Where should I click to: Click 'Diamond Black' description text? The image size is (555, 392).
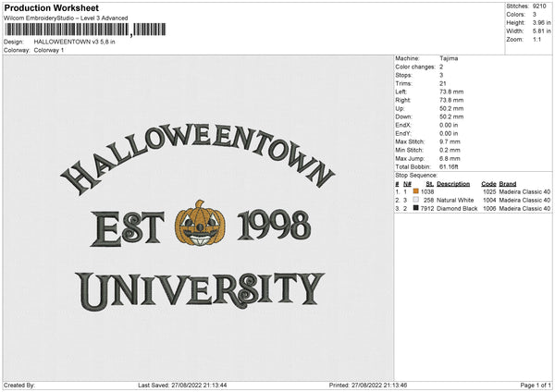pyautogui.click(x=457, y=209)
